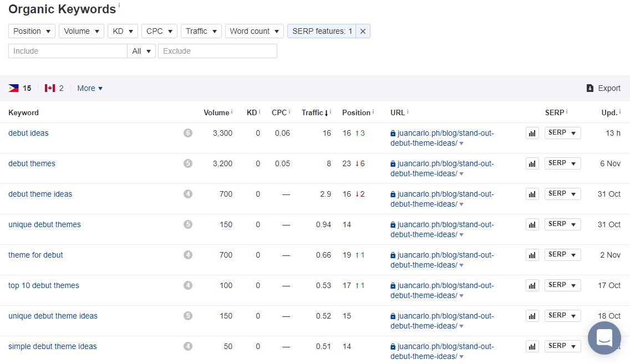The width and height of the screenshot is (630, 364).
Task: Click chart icon in debut themes row
Action: [532, 163]
